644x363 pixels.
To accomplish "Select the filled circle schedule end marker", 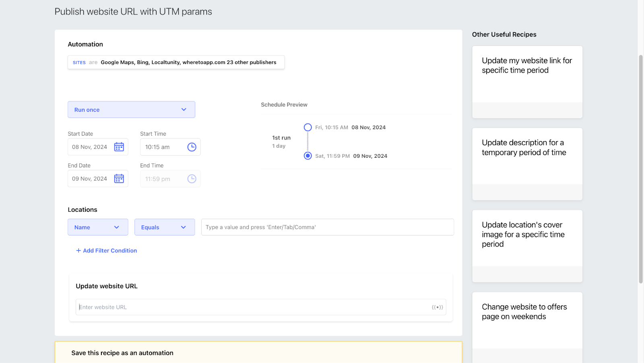I will (308, 156).
